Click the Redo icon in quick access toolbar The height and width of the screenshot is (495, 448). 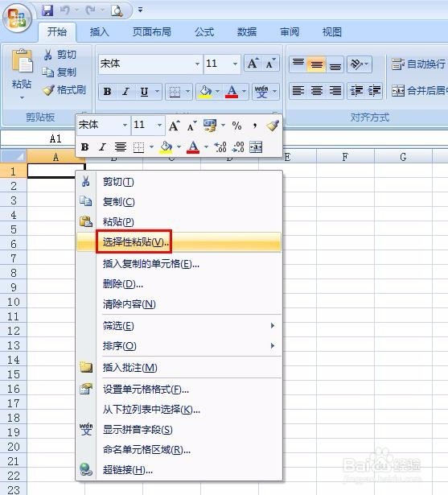point(91,10)
